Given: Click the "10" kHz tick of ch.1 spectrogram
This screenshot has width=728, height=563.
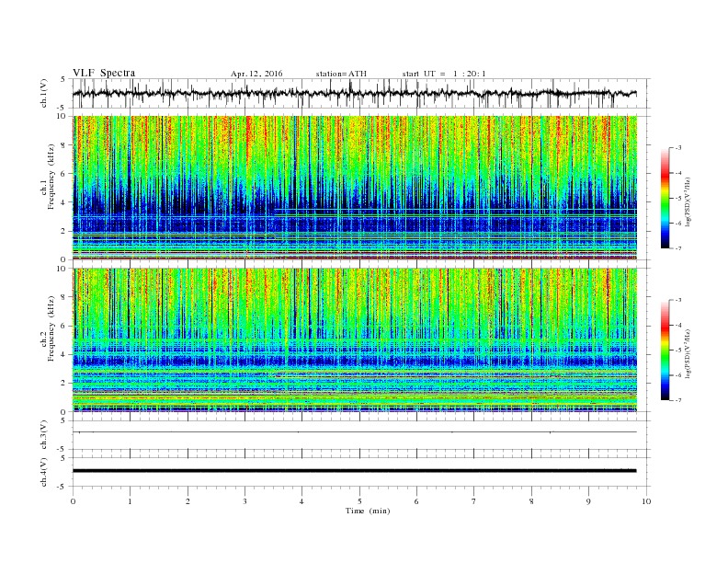Looking at the screenshot, I should [x=62, y=116].
